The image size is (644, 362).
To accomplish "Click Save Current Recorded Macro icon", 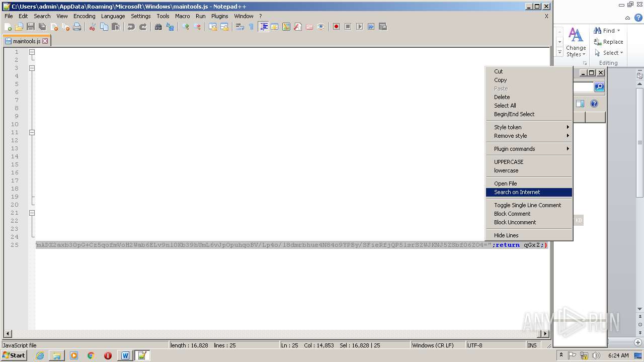I will 383,27.
